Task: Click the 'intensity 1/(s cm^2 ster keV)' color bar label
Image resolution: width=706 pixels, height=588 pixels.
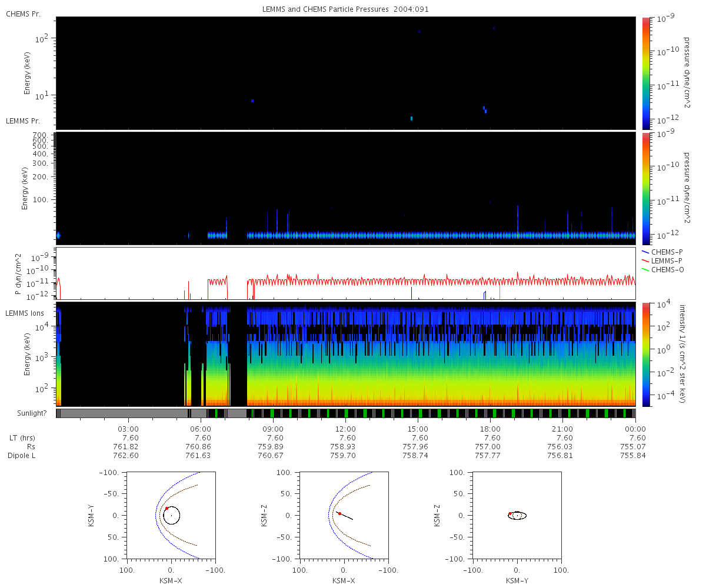Action: (682, 354)
